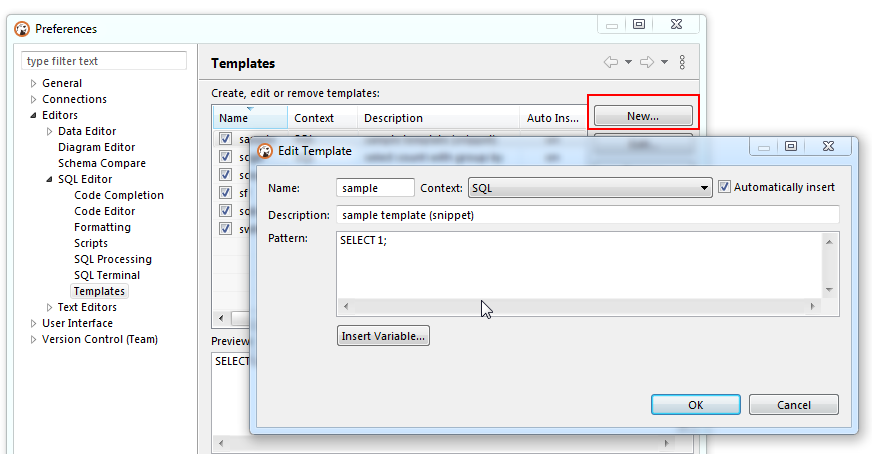The image size is (872, 454).
Task: Toggle the checkbox of template starting 'sf'
Action: pos(225,193)
